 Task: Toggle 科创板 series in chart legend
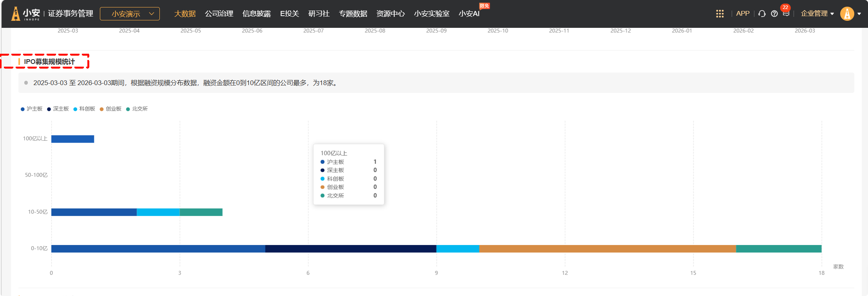[84, 109]
